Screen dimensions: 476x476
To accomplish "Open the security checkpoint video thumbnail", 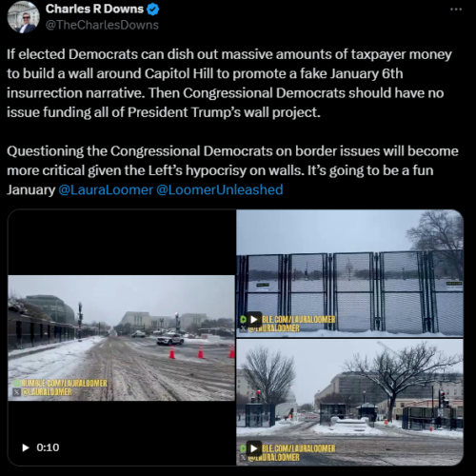I will point(349,402).
